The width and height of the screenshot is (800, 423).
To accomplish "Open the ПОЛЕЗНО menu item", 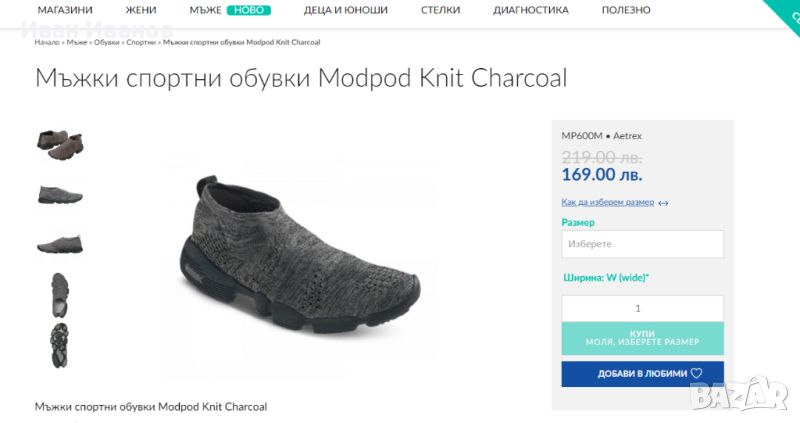I will coord(626,10).
